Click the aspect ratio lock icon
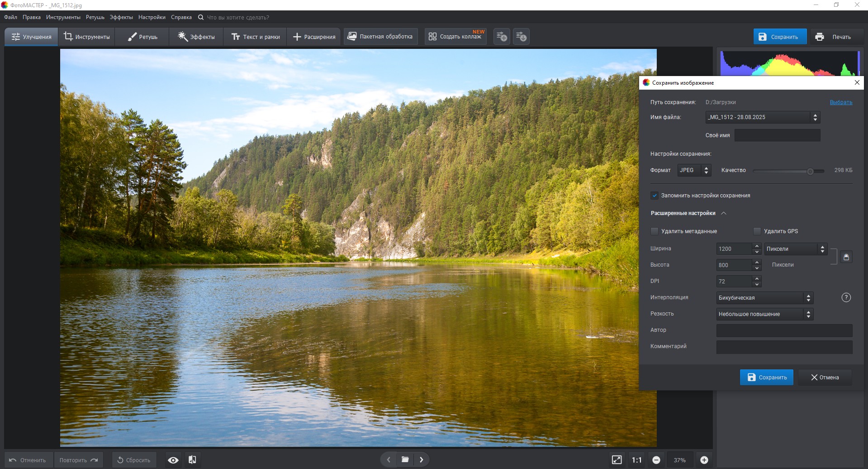 [846, 257]
